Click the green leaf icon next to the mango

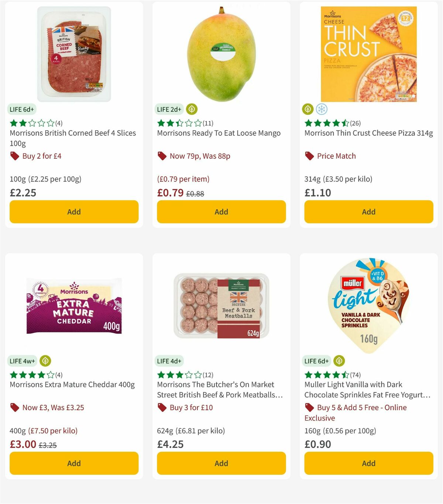pyautogui.click(x=191, y=109)
